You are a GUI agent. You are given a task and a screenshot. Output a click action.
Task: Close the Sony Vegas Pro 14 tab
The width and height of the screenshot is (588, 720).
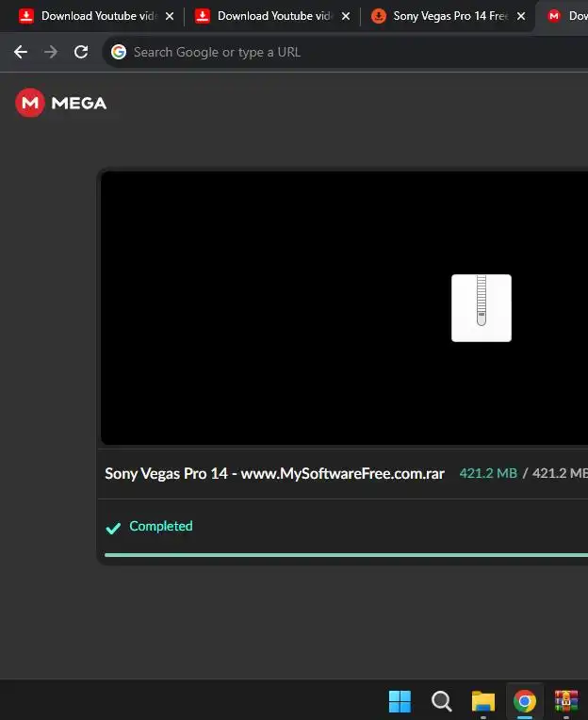tap(521, 16)
